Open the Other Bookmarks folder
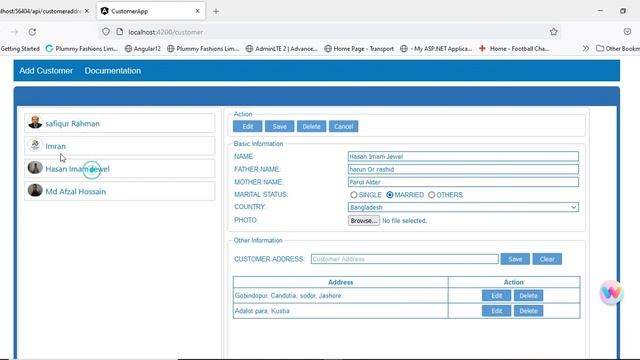 click(x=618, y=48)
